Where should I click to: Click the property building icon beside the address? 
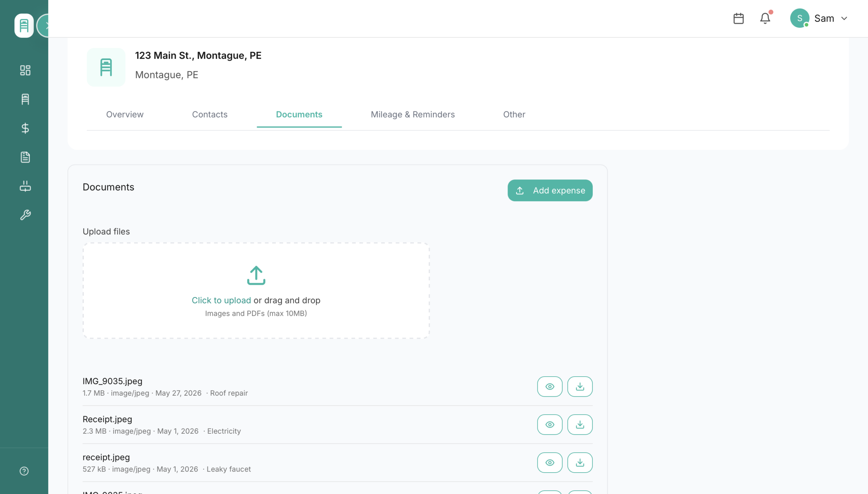click(106, 67)
